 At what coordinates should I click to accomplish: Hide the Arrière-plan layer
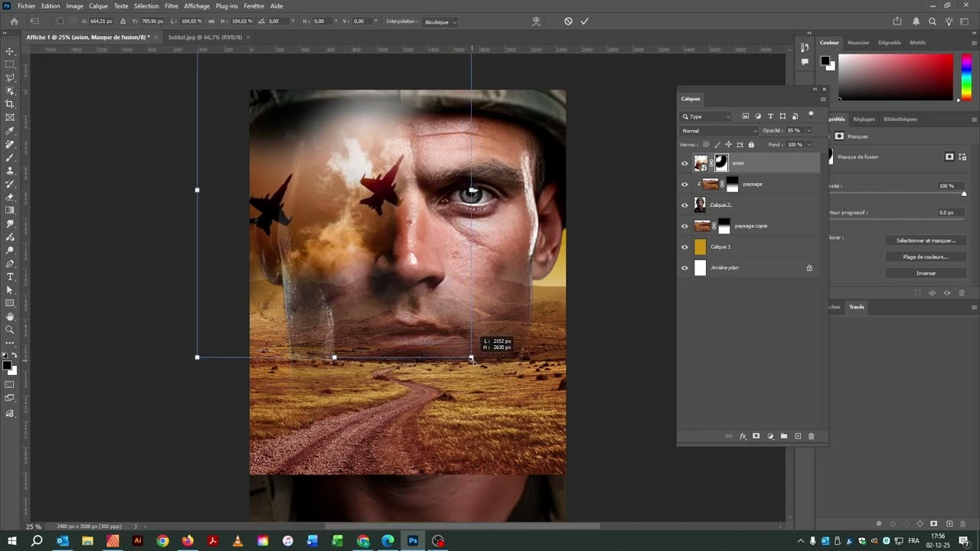point(684,268)
